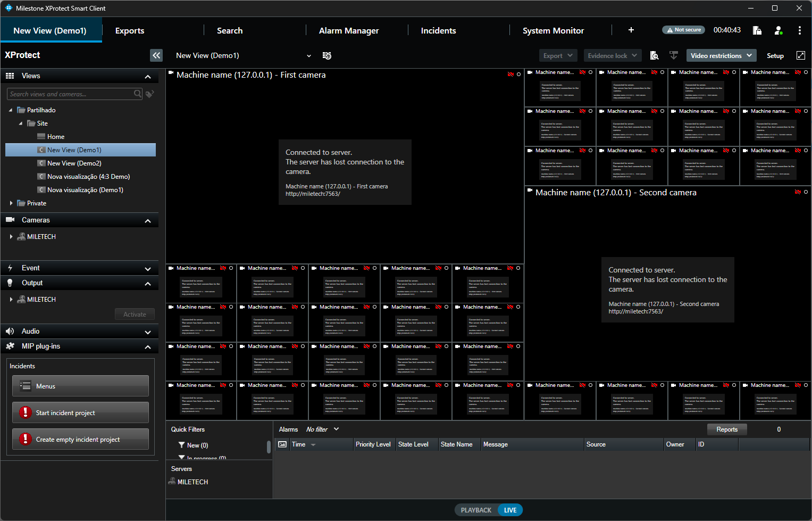Click the camera icon in Second camera title
This screenshot has height=521, width=812.
click(530, 191)
